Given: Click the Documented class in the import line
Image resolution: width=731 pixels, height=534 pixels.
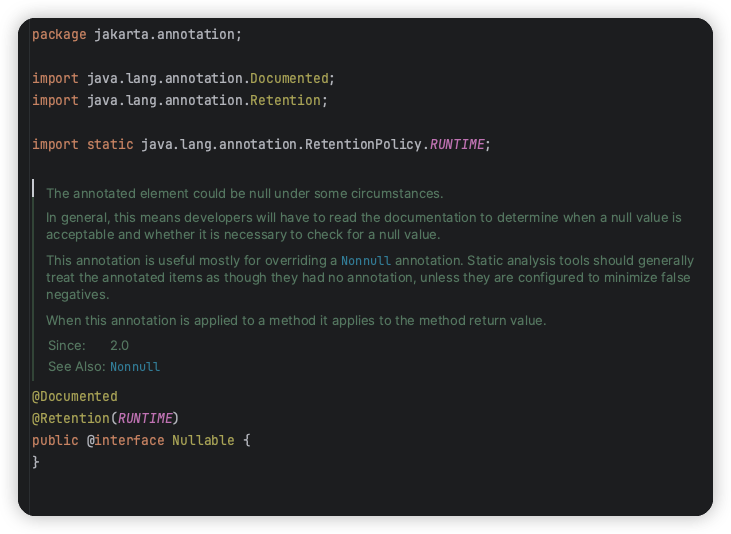Looking at the screenshot, I should point(289,78).
